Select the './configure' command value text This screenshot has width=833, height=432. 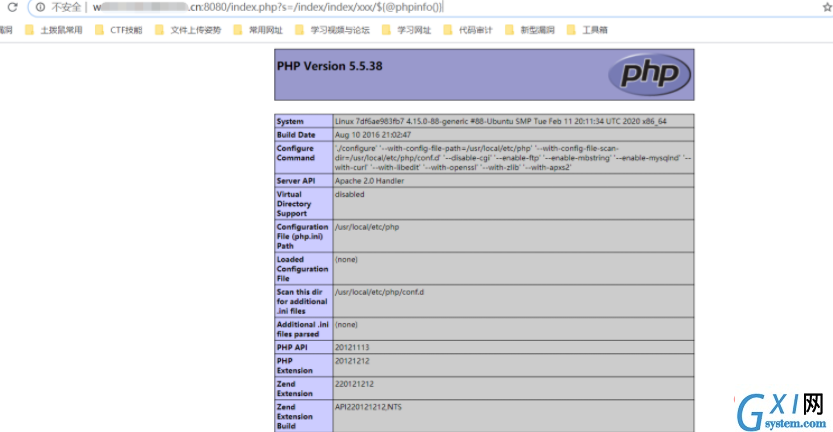click(513, 158)
